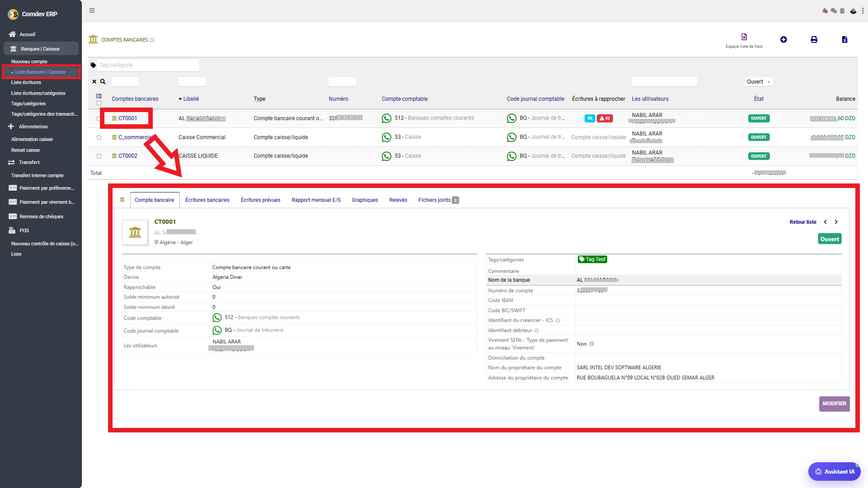Clear the search filters (X icon)
Image resolution: width=868 pixels, height=488 pixels.
pos(94,82)
